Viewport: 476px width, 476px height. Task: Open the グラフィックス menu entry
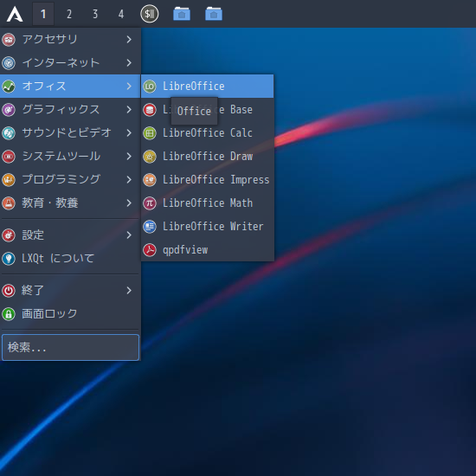pos(70,110)
